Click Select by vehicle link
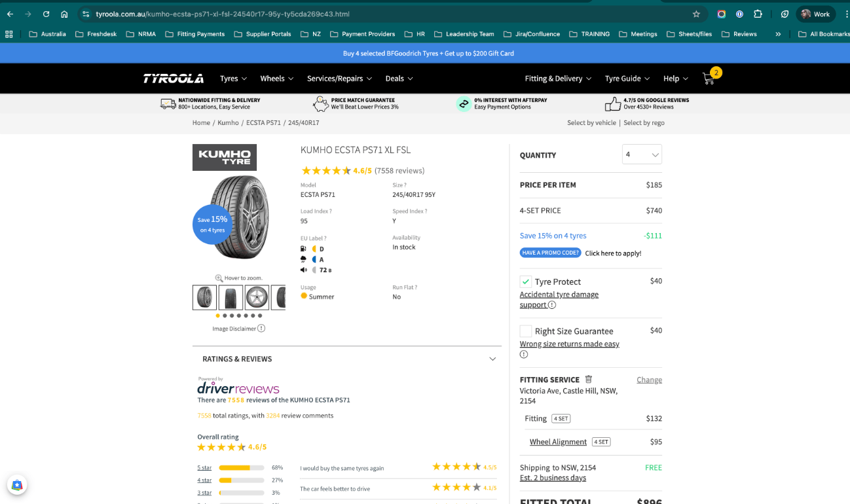The height and width of the screenshot is (504, 850). click(x=591, y=122)
